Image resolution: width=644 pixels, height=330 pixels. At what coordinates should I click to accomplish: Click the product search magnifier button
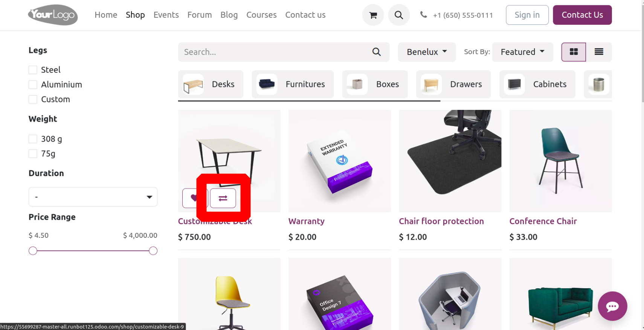point(377,52)
